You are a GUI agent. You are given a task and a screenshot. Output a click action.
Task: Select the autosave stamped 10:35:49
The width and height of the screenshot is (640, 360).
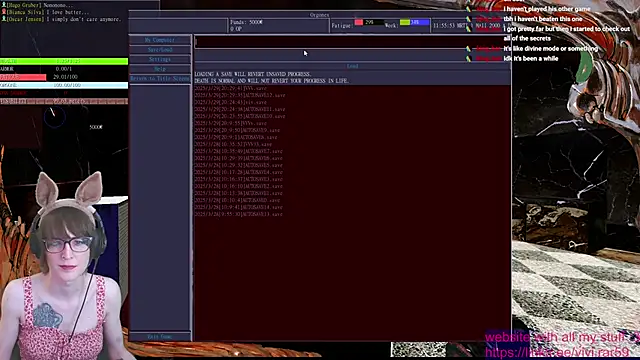238,151
